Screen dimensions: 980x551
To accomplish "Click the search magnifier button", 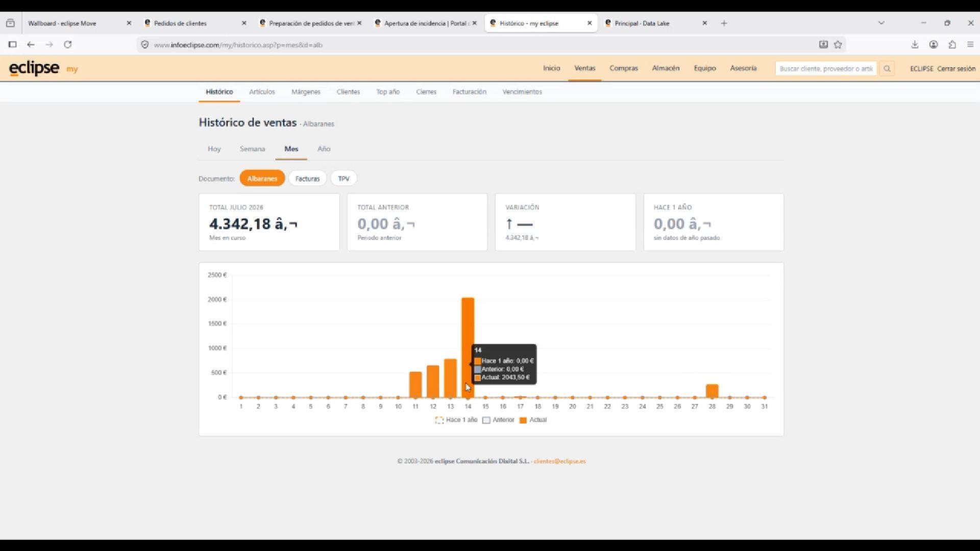I will [887, 68].
